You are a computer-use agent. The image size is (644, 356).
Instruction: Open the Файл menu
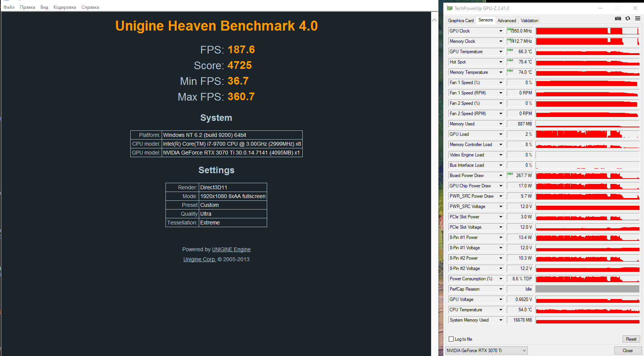9,7
